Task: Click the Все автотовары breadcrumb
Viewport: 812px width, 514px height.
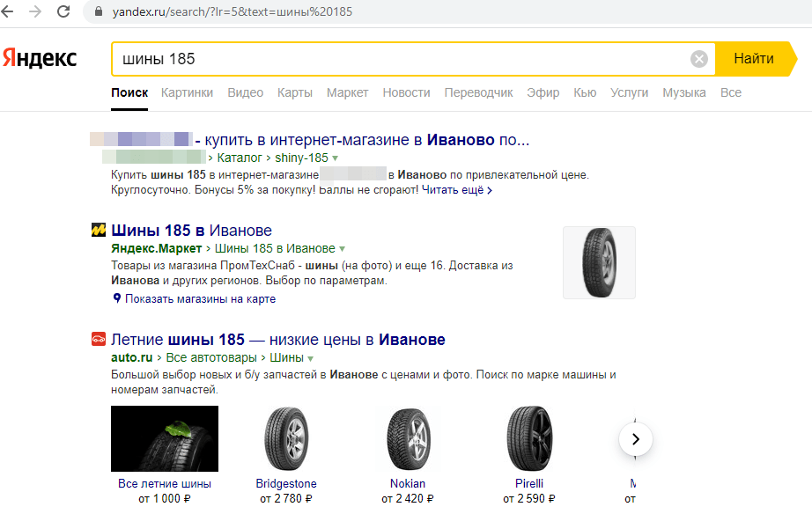Action: [211, 357]
